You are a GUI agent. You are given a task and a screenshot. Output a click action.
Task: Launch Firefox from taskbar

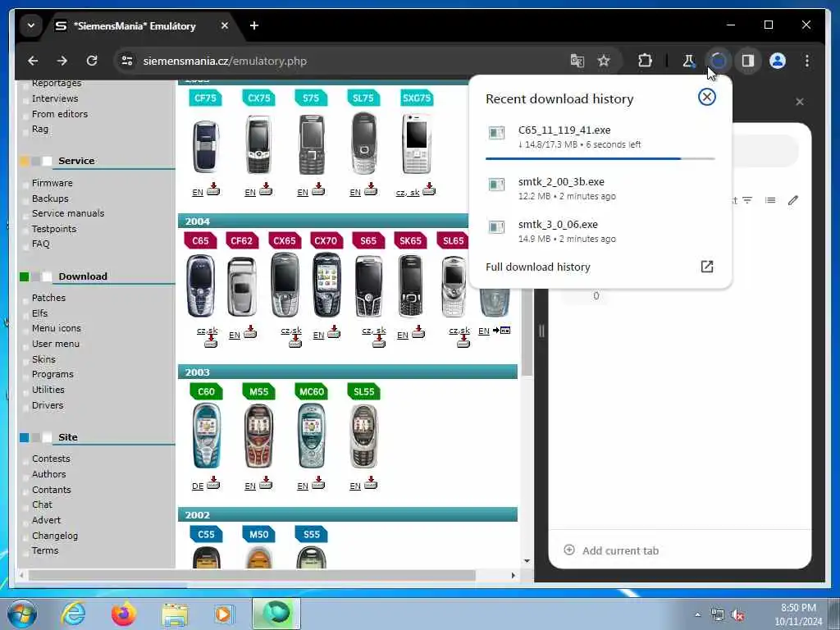tap(124, 614)
